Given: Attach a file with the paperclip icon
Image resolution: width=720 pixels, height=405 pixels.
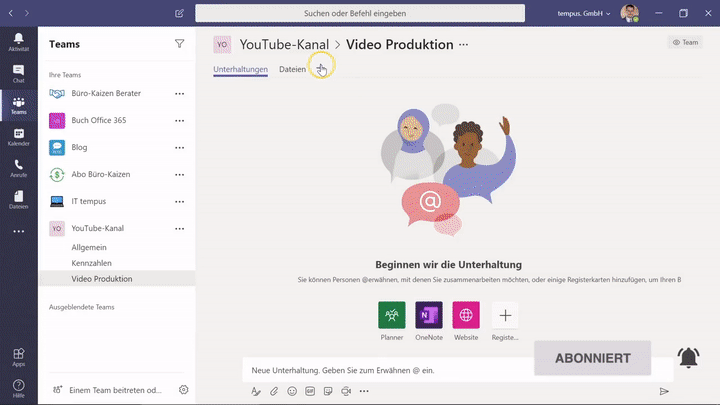Looking at the screenshot, I should pyautogui.click(x=274, y=391).
